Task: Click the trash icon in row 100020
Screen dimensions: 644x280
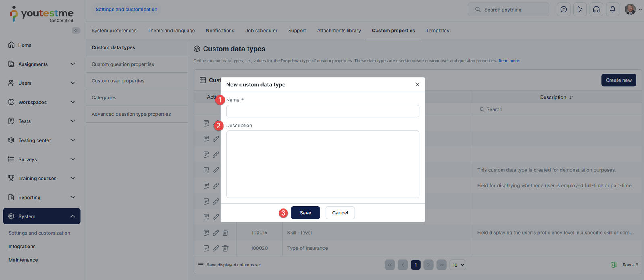Action: point(225,248)
